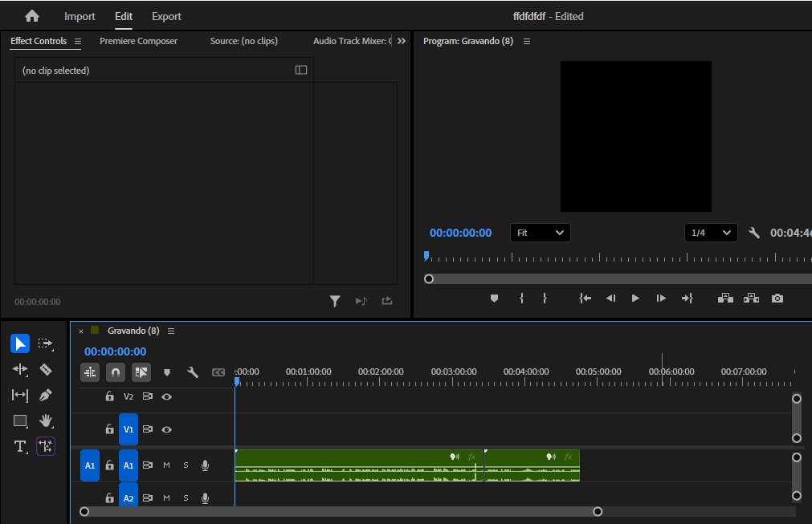Open the 1/4 playback resolution dropdown
This screenshot has height=524, width=812.
711,233
